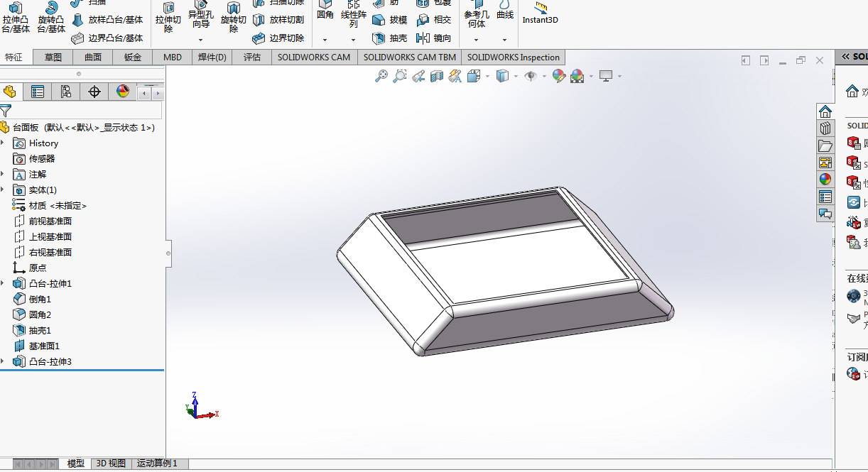Image resolution: width=868 pixels, height=472 pixels.
Task: Click the Zoom to Area view icon
Action: 400,76
